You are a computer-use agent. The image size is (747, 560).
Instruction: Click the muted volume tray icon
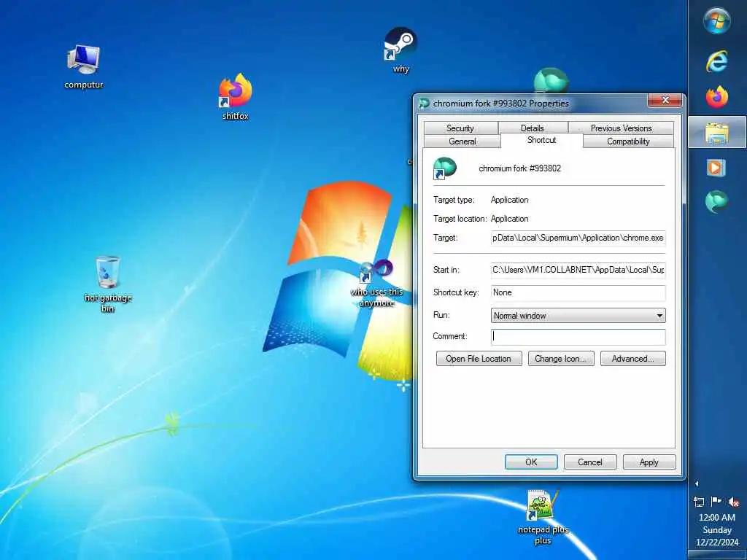click(x=733, y=502)
